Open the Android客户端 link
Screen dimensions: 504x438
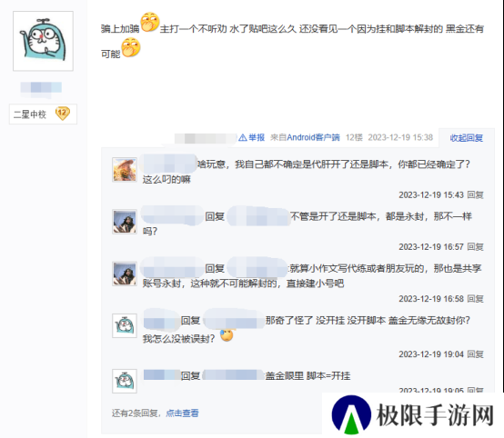[313, 138]
